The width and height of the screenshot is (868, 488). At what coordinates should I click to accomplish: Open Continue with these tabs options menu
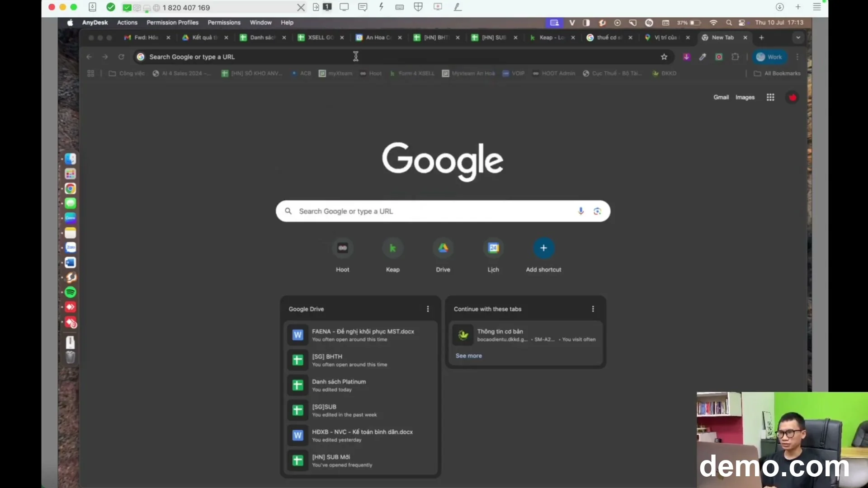(593, 309)
